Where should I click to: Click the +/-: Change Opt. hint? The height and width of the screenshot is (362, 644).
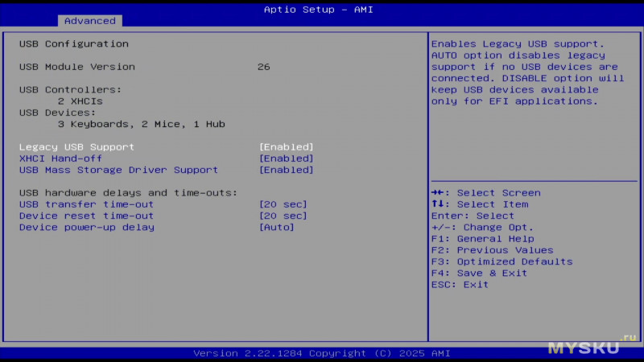pyautogui.click(x=482, y=228)
